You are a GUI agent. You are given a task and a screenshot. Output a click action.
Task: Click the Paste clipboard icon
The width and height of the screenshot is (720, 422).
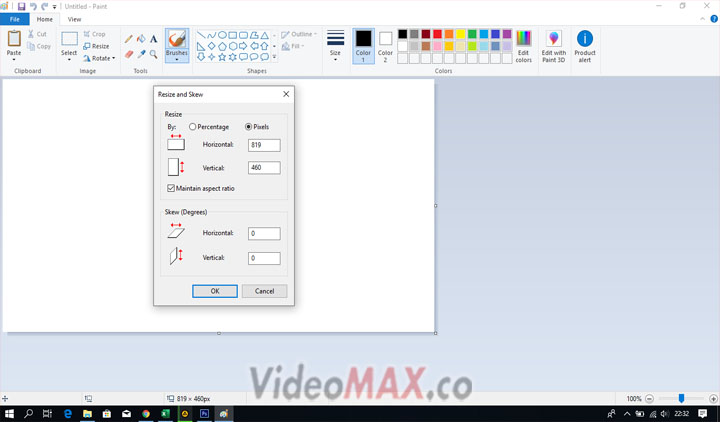point(14,38)
